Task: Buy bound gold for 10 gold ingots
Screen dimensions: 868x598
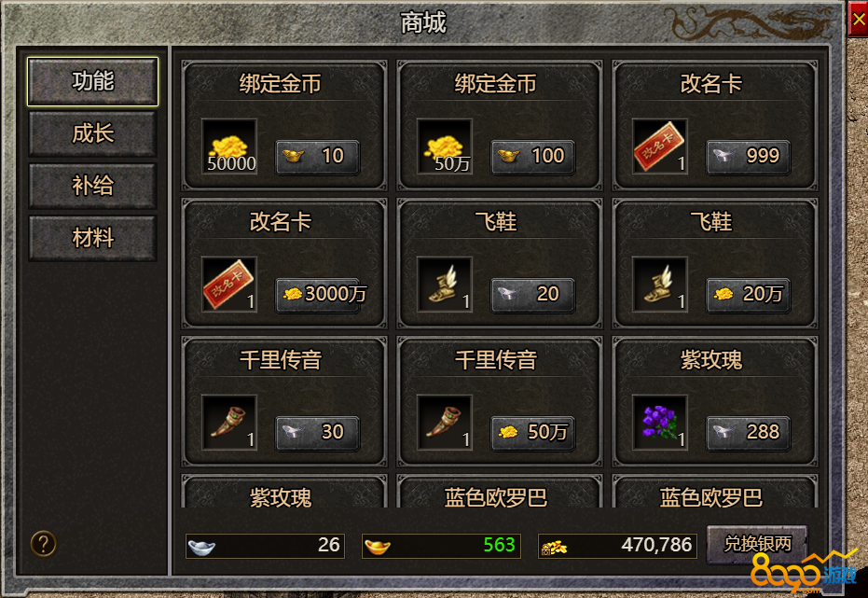Action: click(317, 157)
